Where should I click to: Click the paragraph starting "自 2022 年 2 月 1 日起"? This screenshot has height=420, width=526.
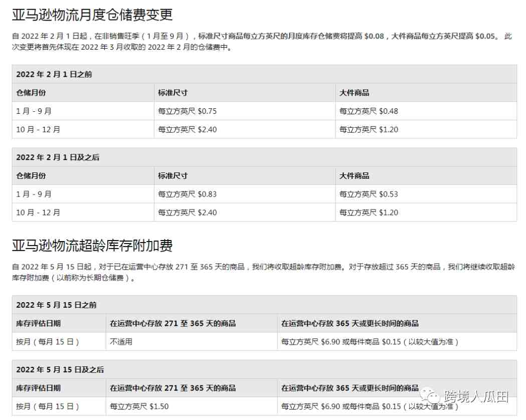[262, 41]
